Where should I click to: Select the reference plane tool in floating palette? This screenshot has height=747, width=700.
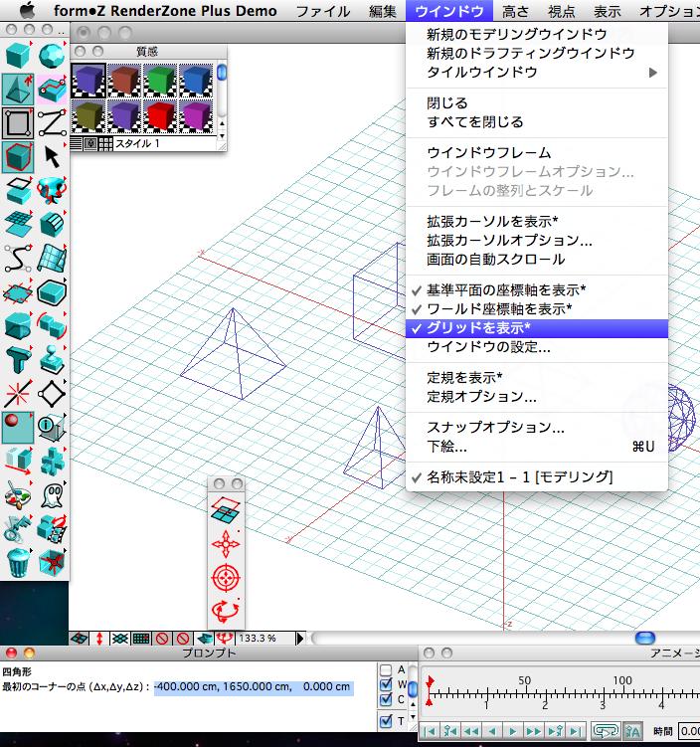click(226, 509)
